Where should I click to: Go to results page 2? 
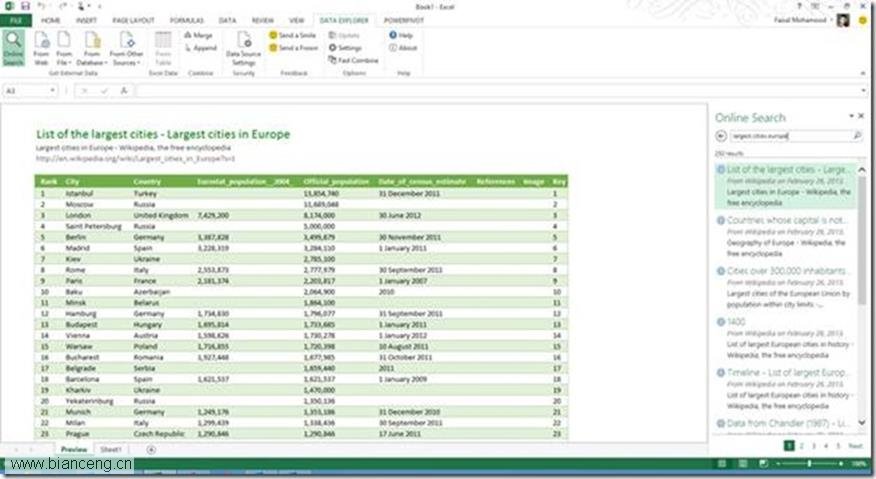pos(802,445)
